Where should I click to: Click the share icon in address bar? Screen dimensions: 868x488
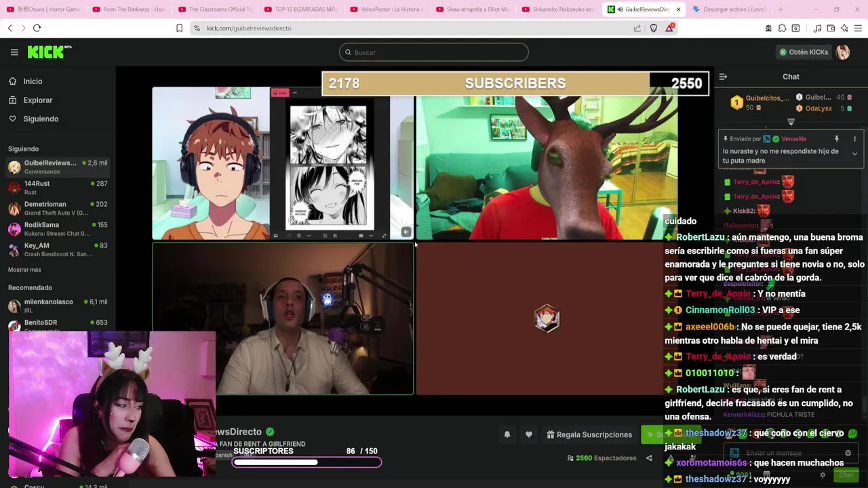[637, 28]
